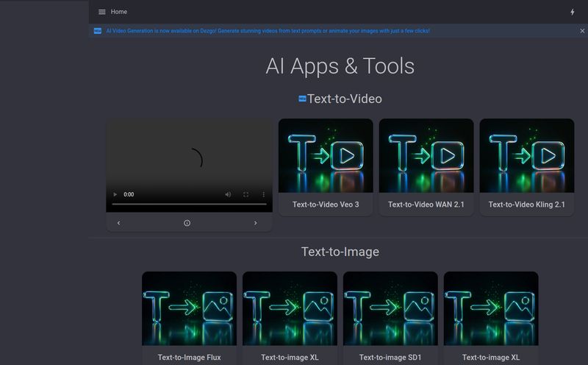Open the Text-to-Video WAN 2.1 thumbnail
Screen dimensions: 588x365
(x=426, y=156)
